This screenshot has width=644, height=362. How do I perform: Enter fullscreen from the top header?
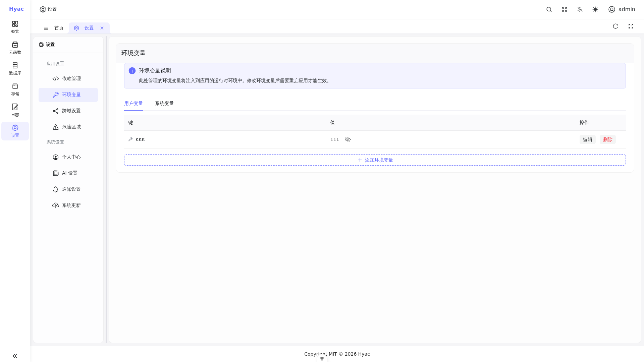click(565, 9)
